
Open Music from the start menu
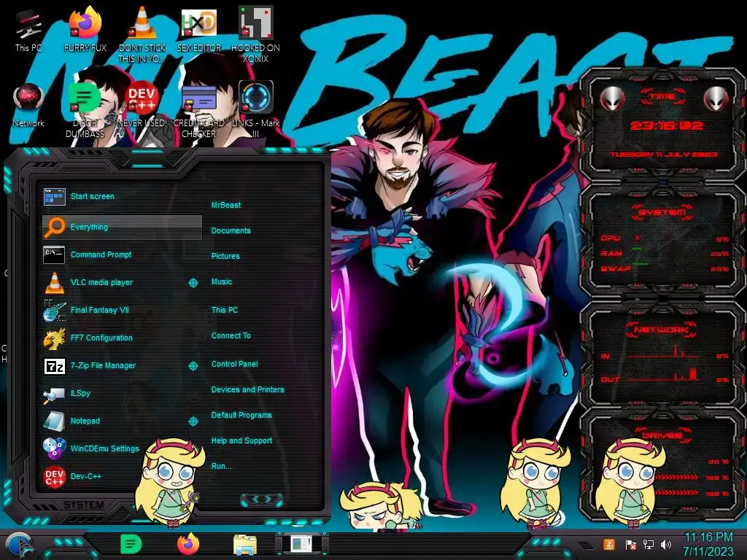222,282
